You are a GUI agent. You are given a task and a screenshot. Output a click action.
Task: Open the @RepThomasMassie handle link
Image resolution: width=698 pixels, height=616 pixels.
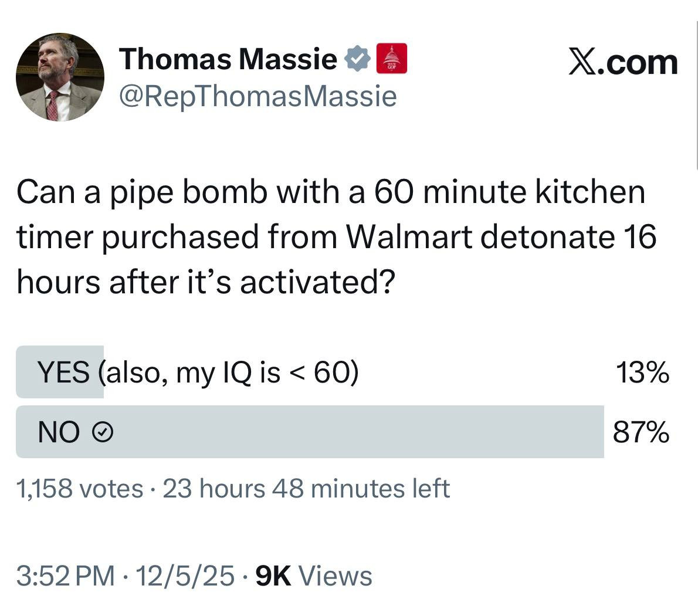click(x=257, y=96)
